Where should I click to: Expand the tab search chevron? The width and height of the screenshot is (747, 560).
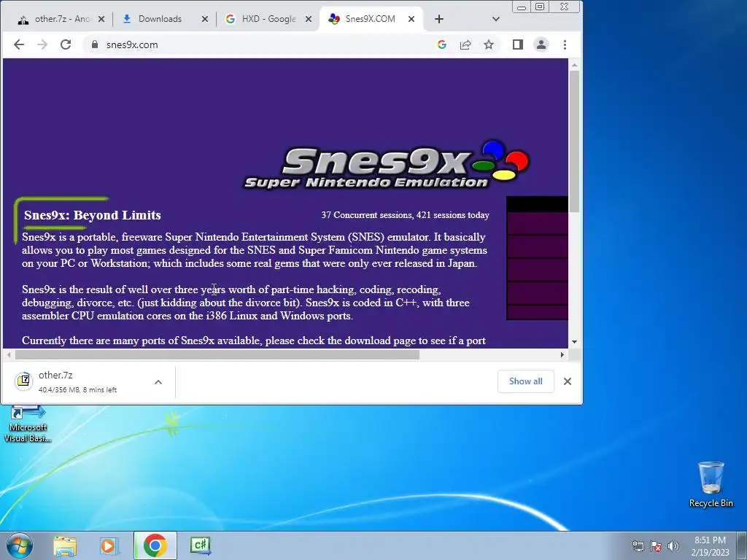[x=496, y=19]
